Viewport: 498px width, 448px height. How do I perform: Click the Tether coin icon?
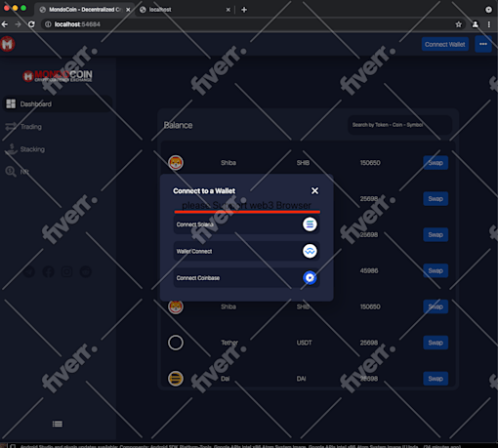(176, 343)
